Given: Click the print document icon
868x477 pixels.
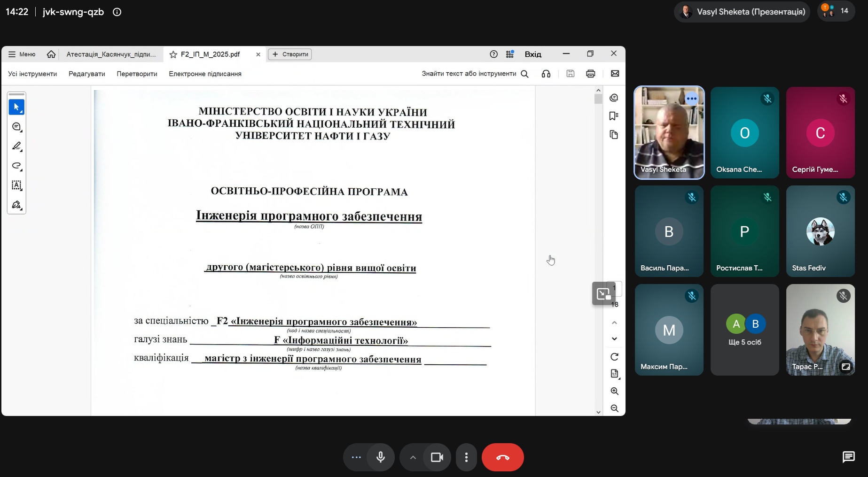Looking at the screenshot, I should pyautogui.click(x=591, y=74).
